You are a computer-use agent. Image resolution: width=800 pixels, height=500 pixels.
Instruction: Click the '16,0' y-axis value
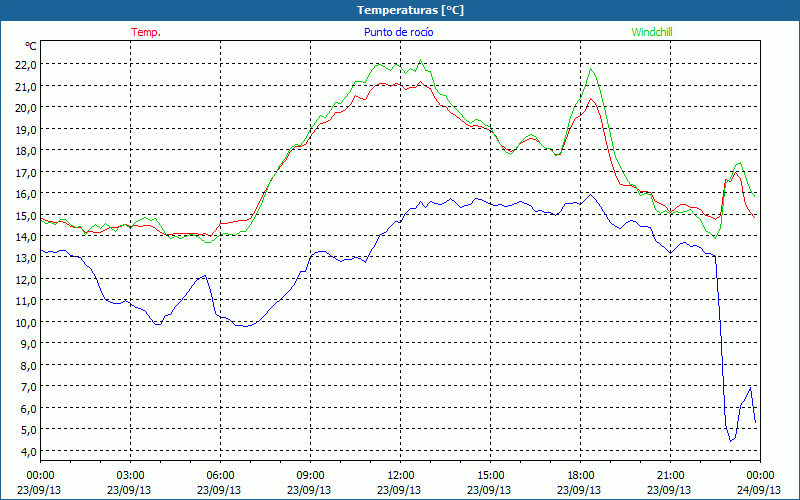(26, 194)
